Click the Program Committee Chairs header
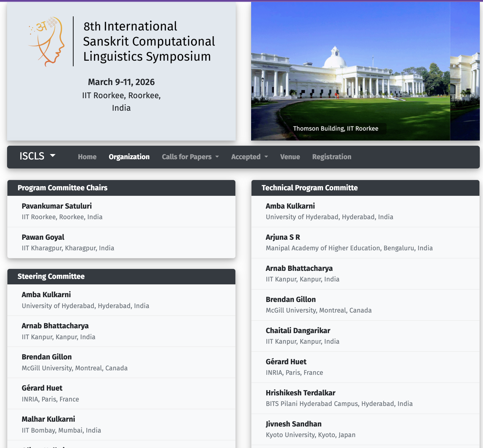483x448 pixels. (x=63, y=188)
